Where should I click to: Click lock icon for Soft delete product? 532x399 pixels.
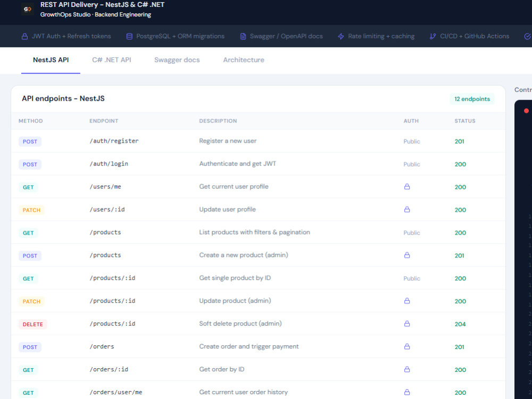(407, 323)
